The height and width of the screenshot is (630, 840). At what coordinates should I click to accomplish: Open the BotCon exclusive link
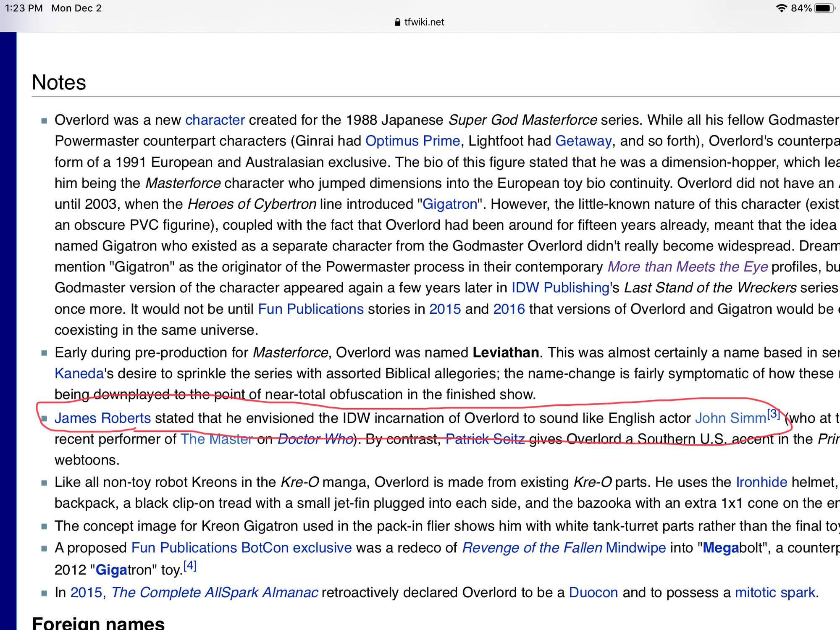297,548
